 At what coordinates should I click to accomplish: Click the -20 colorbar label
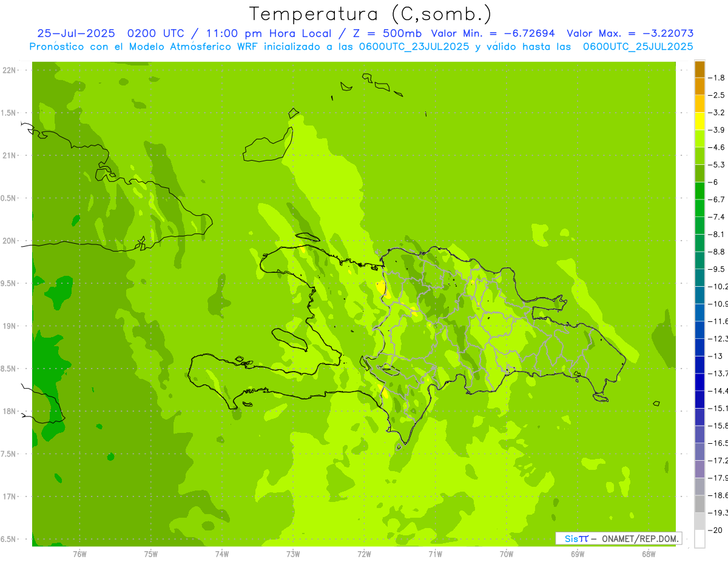tap(715, 530)
